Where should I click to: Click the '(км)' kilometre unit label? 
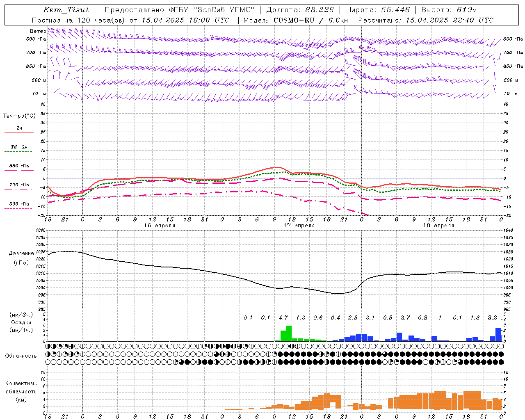point(21,399)
